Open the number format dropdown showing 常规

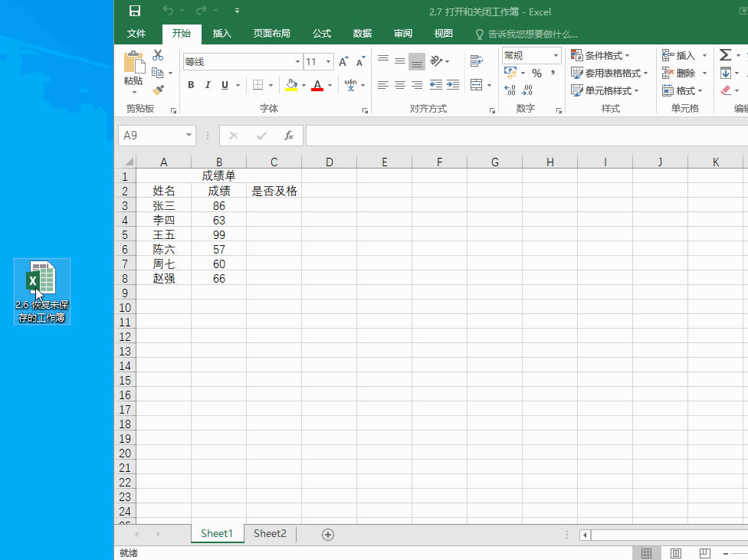pos(555,55)
